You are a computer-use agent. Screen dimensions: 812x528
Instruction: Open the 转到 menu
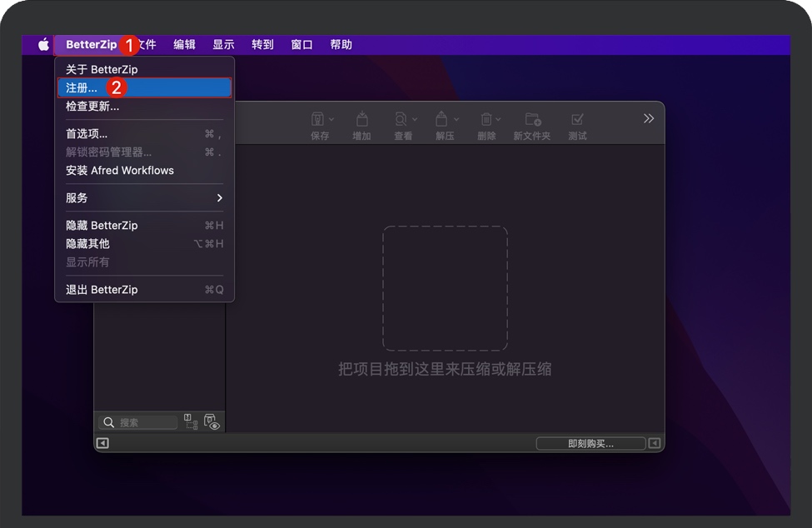coord(262,44)
